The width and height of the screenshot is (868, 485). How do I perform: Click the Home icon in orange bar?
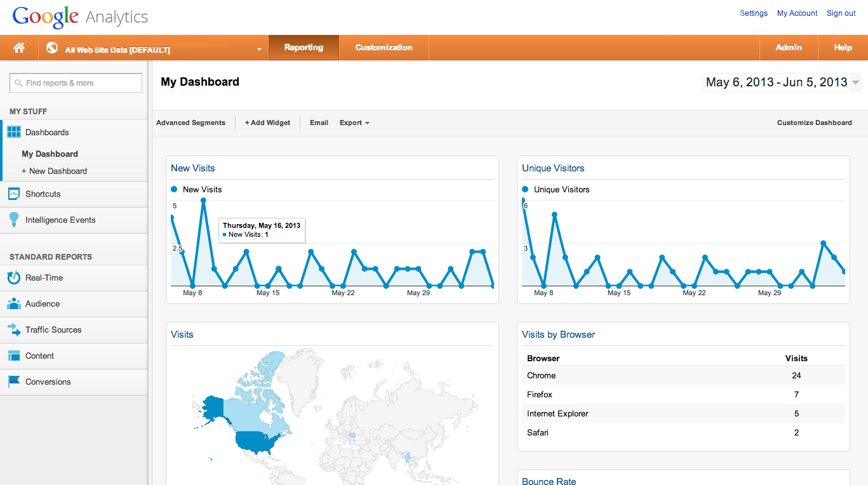19,48
